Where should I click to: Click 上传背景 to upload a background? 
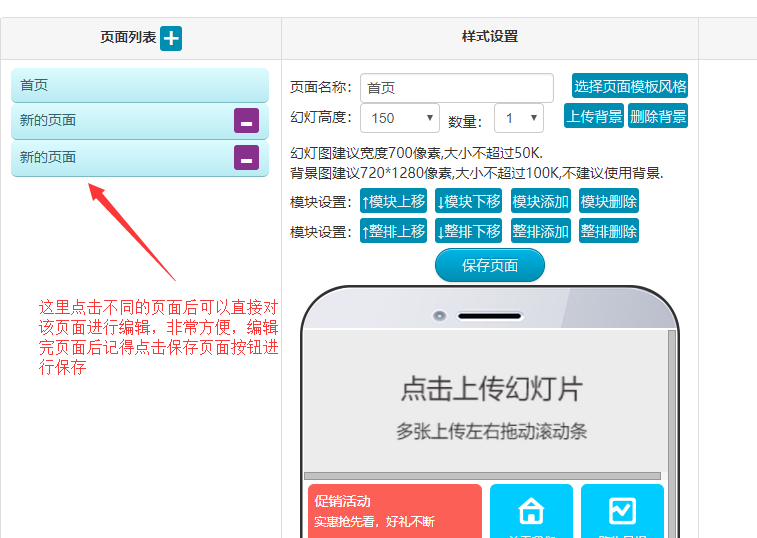pos(594,116)
